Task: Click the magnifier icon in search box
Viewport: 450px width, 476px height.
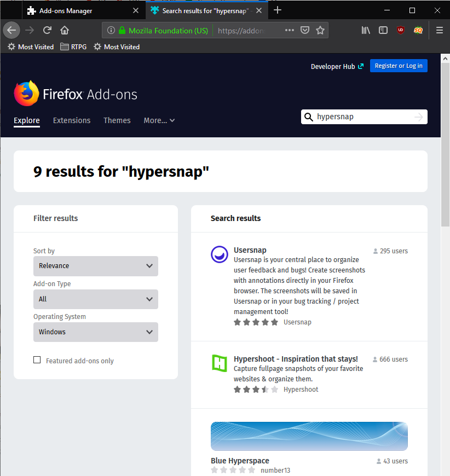Action: (309, 117)
